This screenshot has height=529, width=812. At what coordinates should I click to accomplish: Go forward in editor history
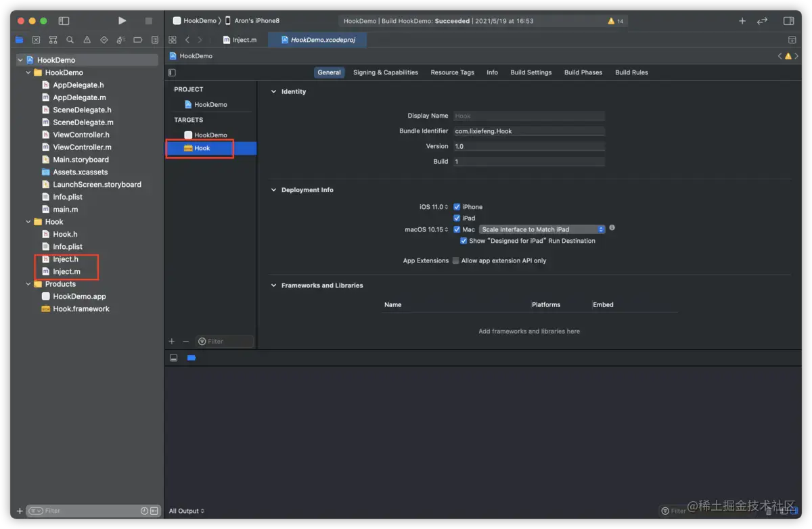[200, 40]
